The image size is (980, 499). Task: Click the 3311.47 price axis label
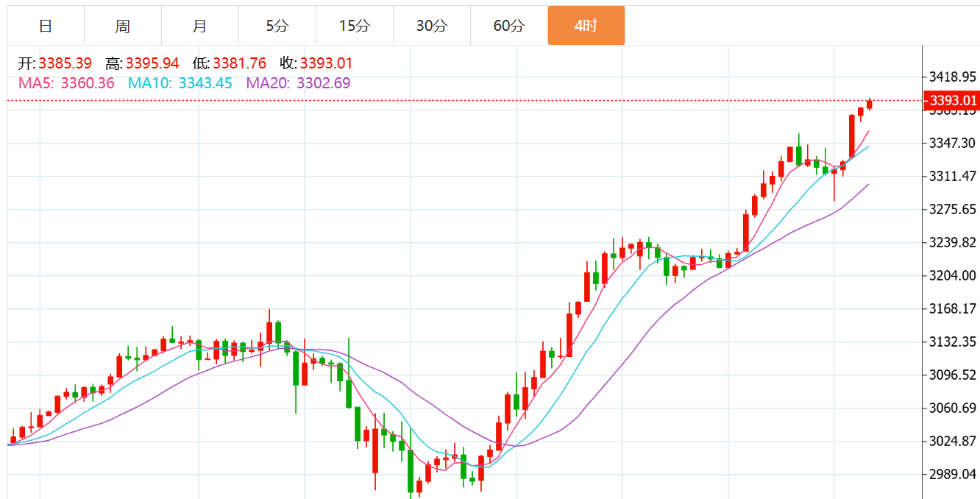point(953,176)
